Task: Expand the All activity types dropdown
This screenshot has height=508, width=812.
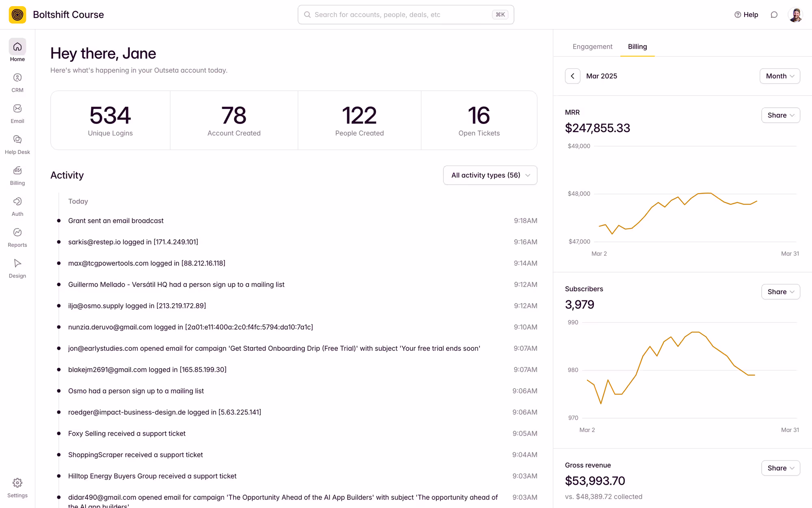Action: 490,175
